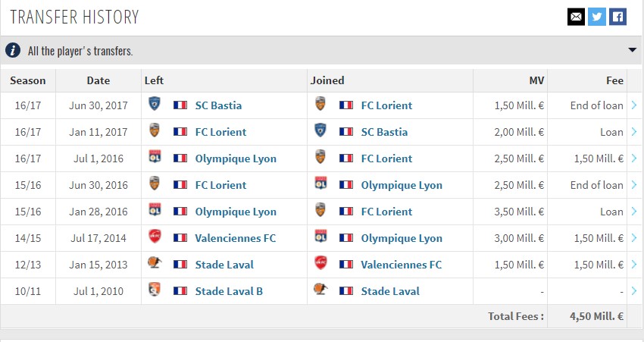Screen dimensions: 644x342
Task: Click the Season column header
Action: (x=28, y=80)
